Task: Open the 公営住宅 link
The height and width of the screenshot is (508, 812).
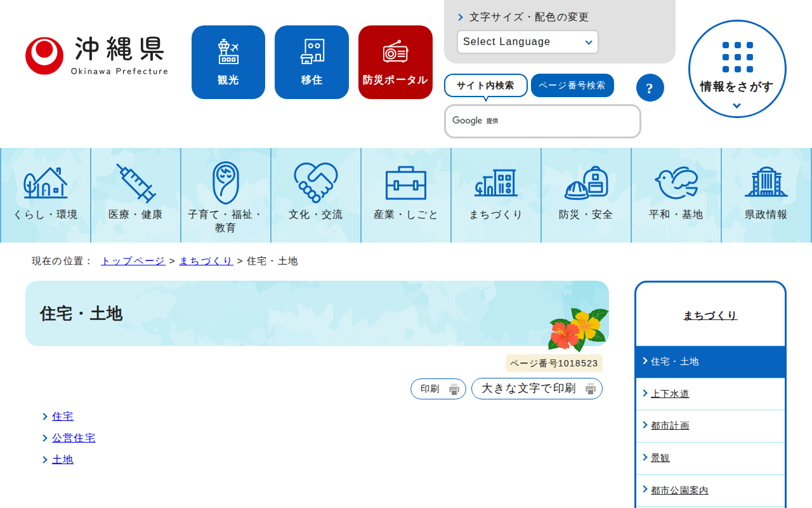Action: 74,438
